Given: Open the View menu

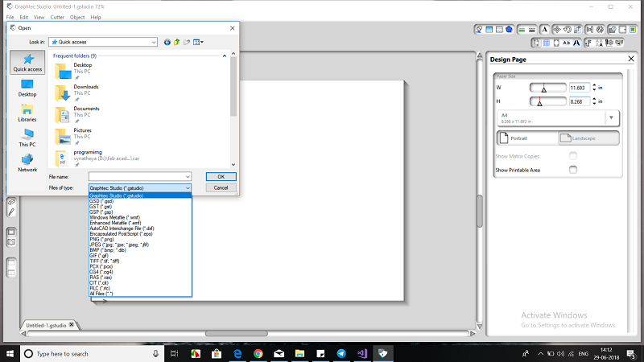Looking at the screenshot, I should click(x=39, y=17).
